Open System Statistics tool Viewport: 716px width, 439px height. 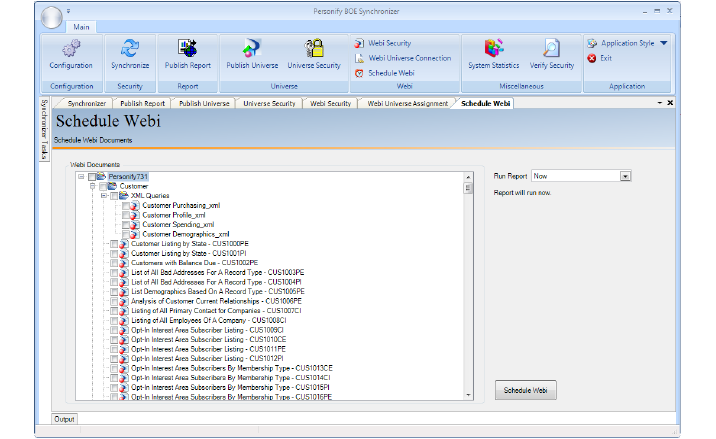(494, 54)
